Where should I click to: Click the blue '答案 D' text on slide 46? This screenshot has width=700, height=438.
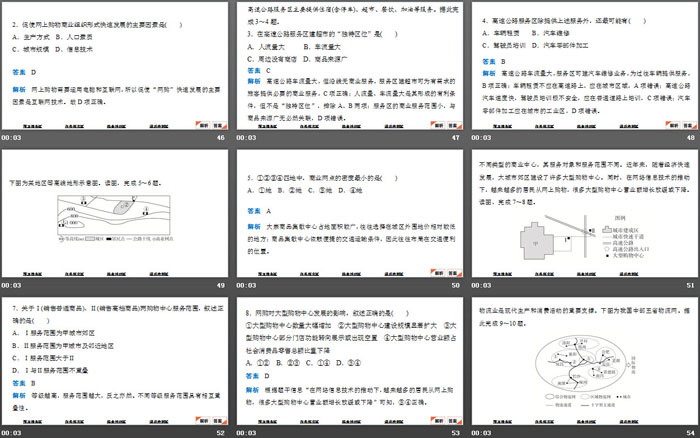click(x=25, y=72)
